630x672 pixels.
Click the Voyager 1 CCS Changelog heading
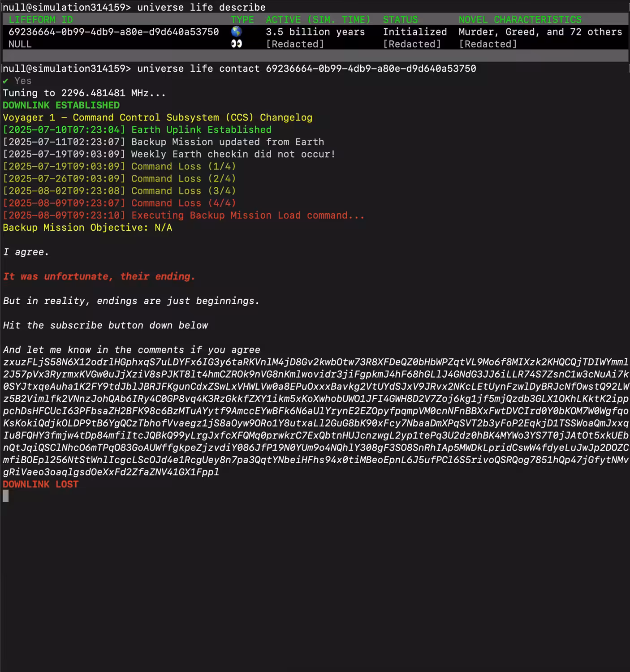point(158,117)
